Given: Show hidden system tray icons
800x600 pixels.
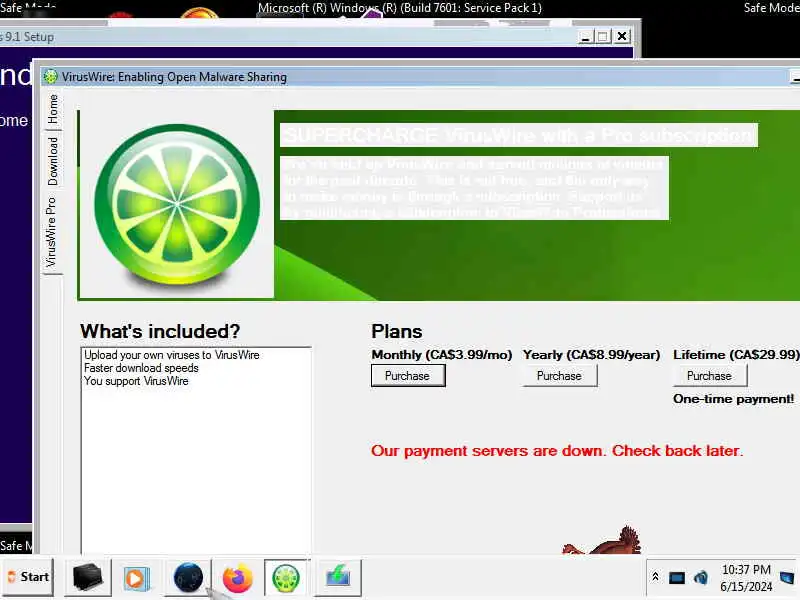Looking at the screenshot, I should [655, 577].
